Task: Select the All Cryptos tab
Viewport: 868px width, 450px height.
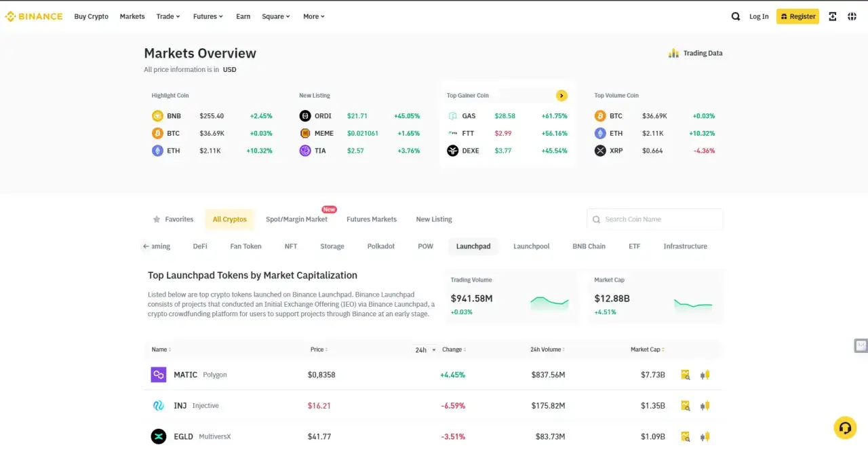Action: click(229, 219)
